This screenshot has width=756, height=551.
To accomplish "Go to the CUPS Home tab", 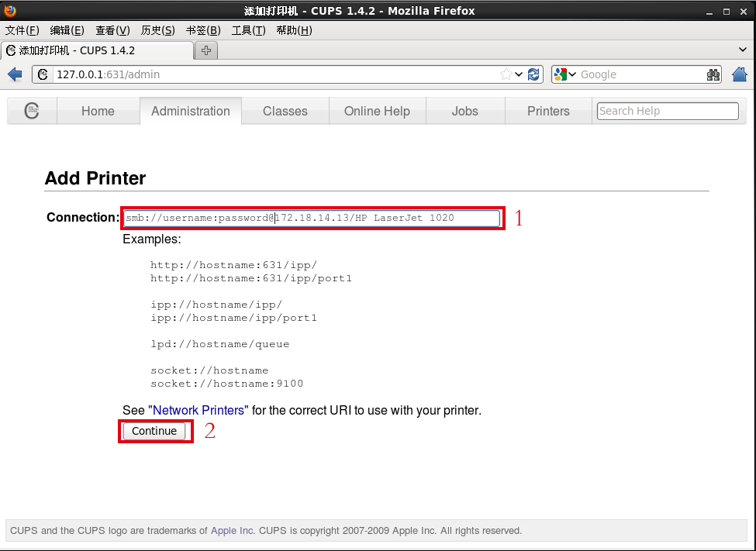I will click(98, 111).
